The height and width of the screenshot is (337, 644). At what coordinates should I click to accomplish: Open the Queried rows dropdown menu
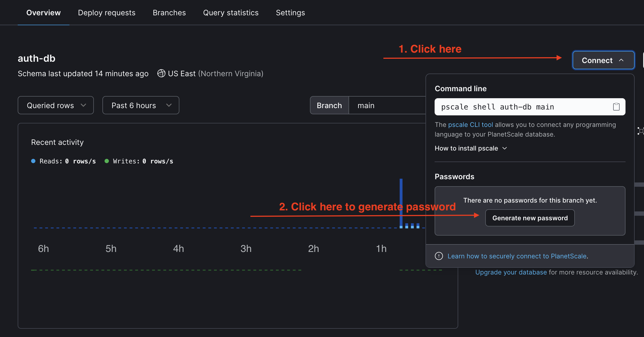tap(55, 105)
